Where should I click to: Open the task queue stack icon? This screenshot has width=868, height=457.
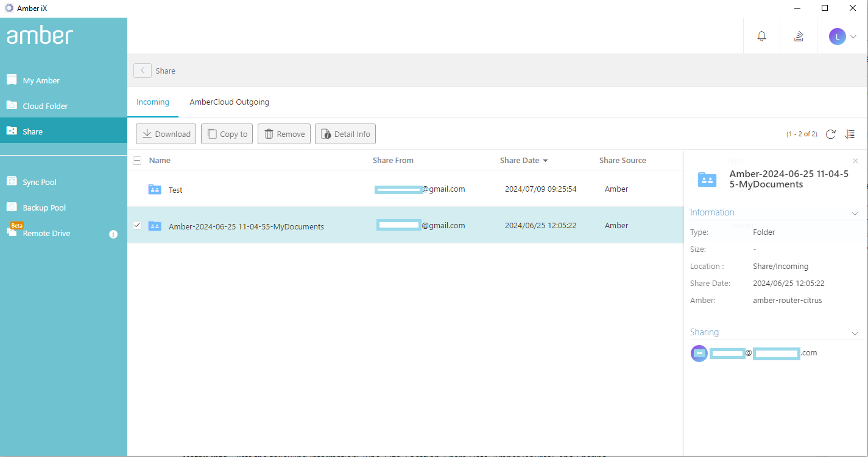(x=799, y=36)
